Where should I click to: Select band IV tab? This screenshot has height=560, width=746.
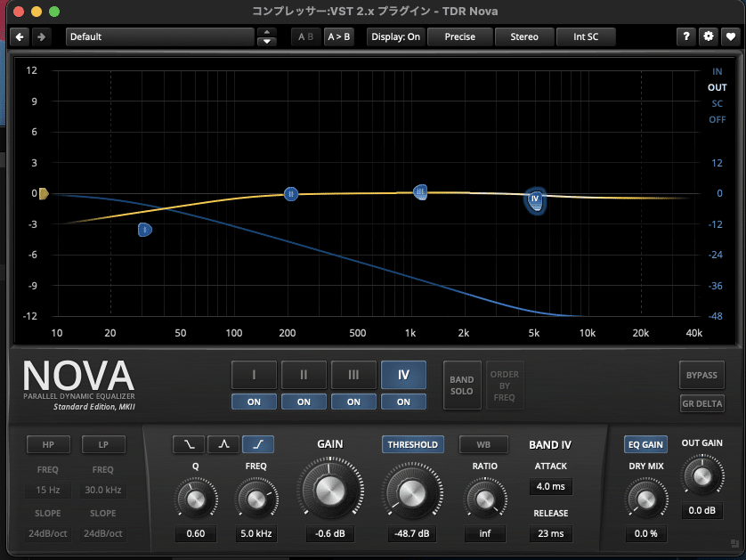[403, 375]
